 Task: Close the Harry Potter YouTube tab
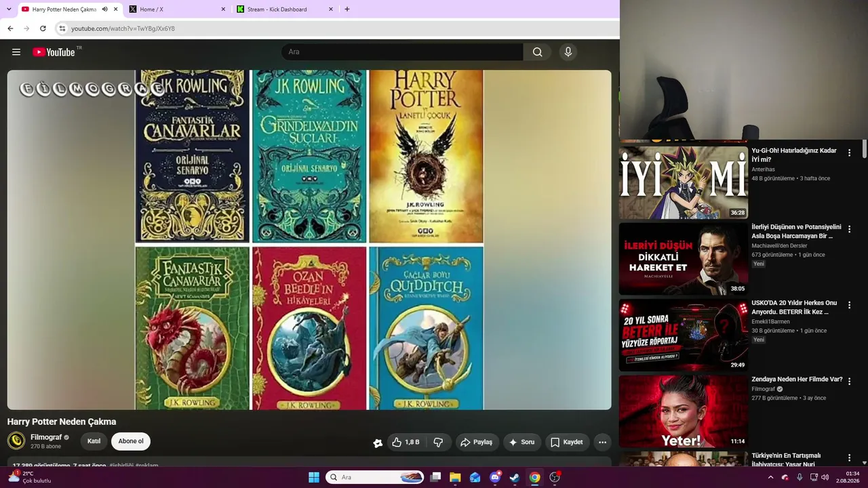tap(116, 9)
